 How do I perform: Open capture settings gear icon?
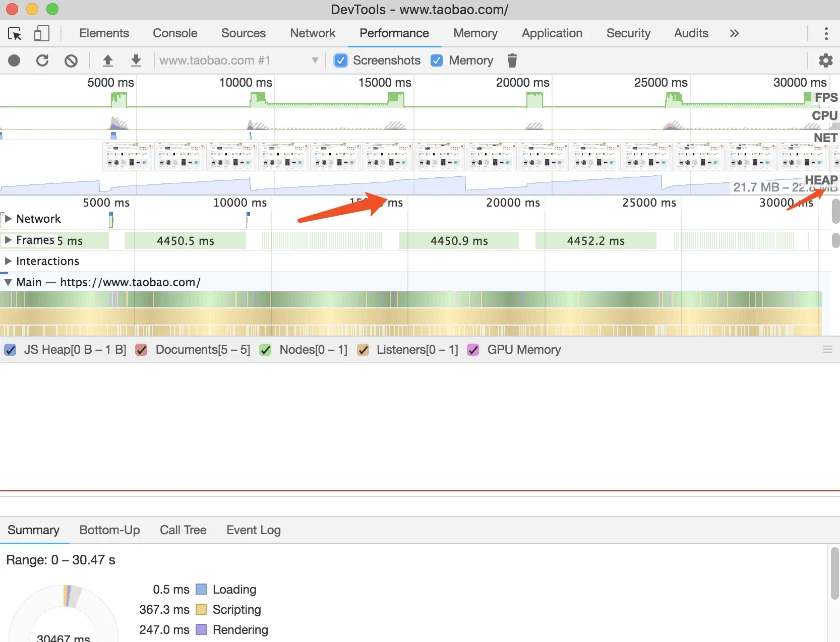pyautogui.click(x=825, y=60)
